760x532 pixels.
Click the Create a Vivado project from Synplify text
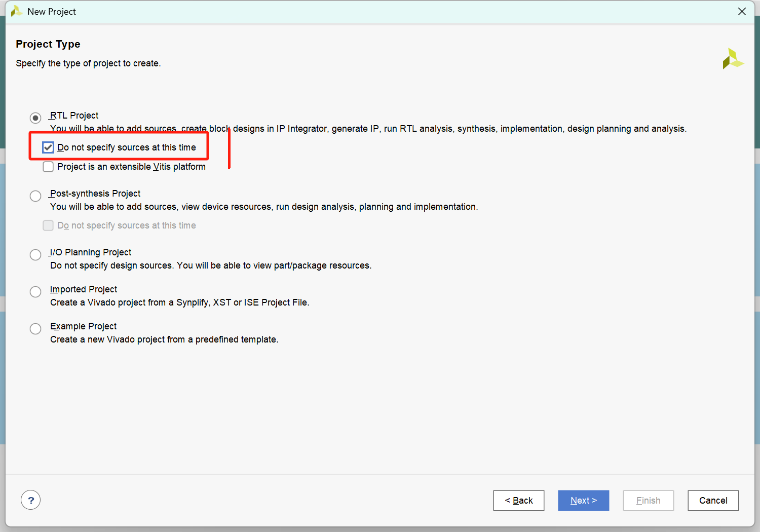click(180, 302)
